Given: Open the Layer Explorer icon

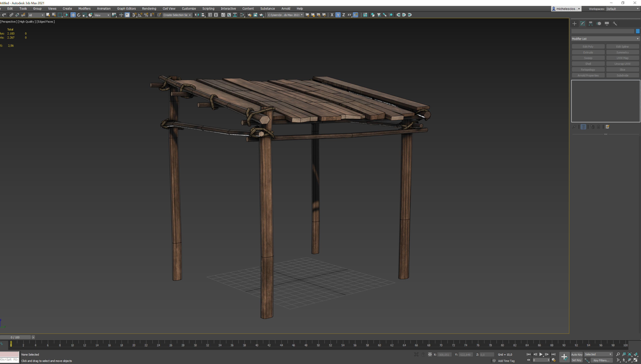Looking at the screenshot, I should coord(216,15).
